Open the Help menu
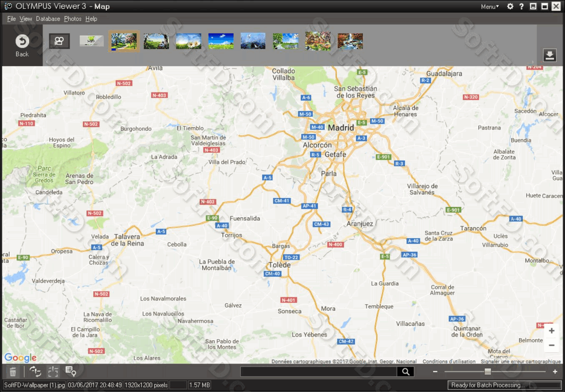 click(91, 19)
